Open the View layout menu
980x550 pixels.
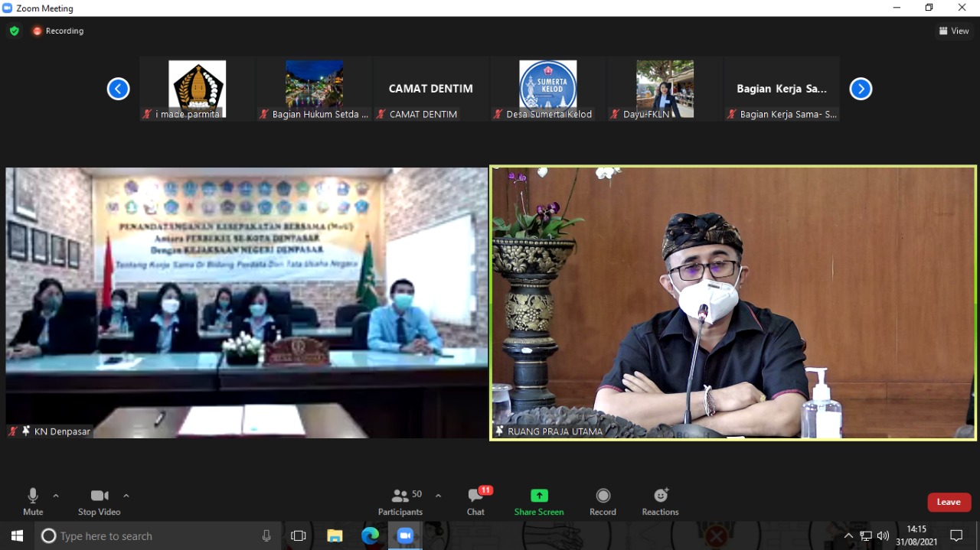pyautogui.click(x=954, y=31)
